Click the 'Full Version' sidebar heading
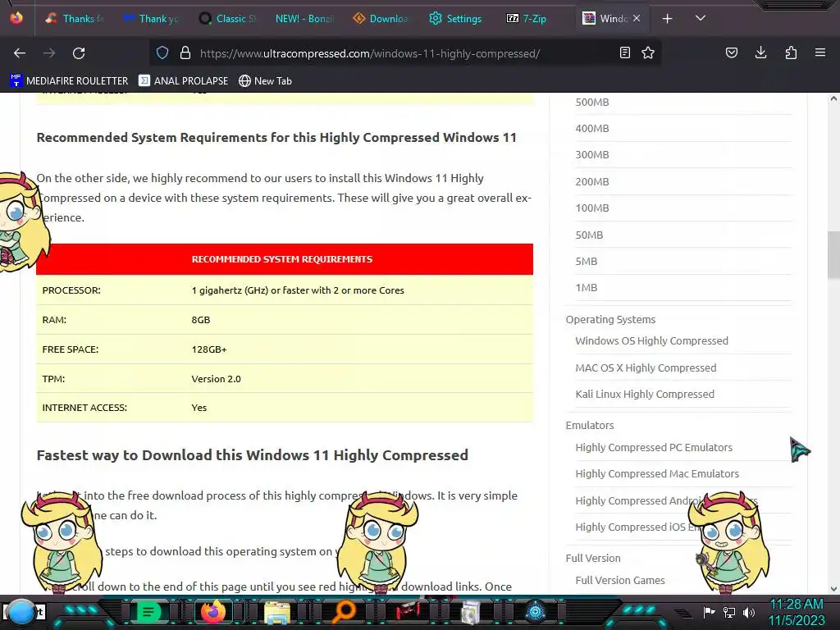 [x=593, y=558]
